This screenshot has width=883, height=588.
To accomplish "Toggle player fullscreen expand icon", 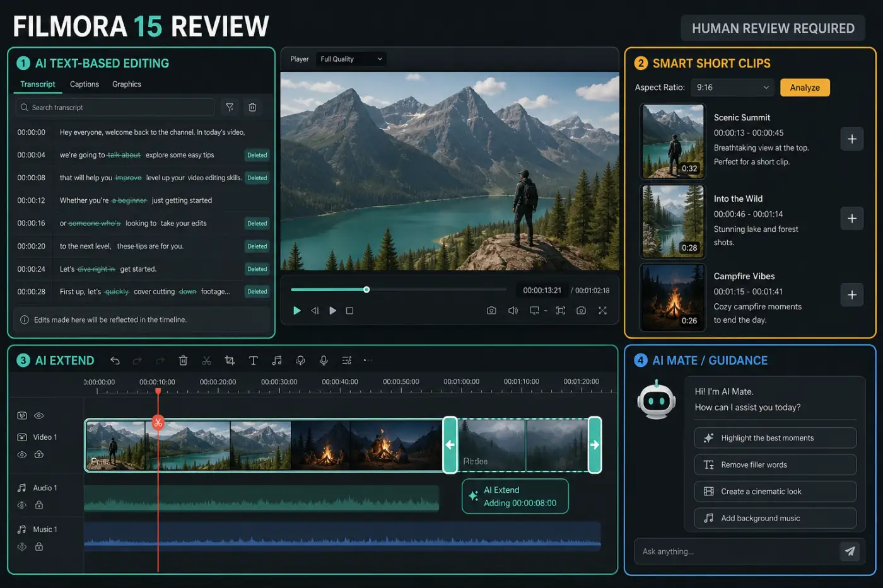I will (602, 311).
